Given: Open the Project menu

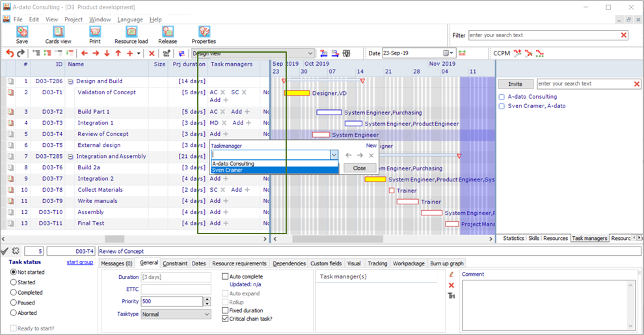Looking at the screenshot, I should click(74, 20).
